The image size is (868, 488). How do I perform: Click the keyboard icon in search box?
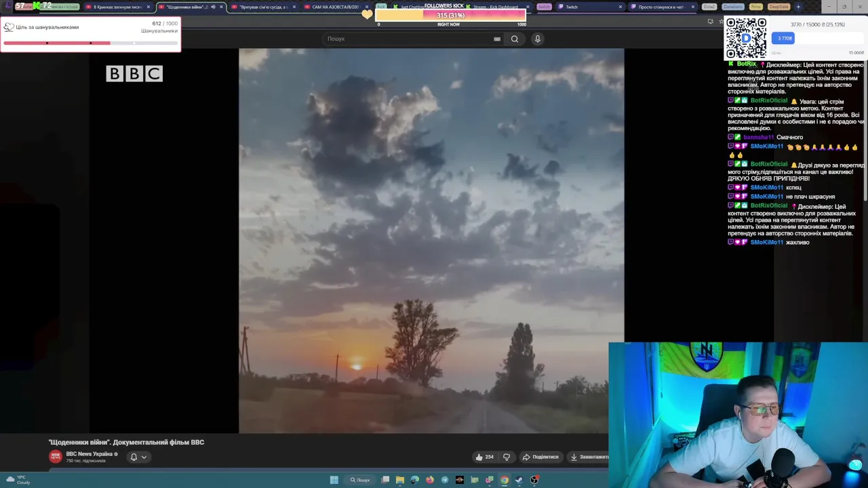[x=497, y=39]
